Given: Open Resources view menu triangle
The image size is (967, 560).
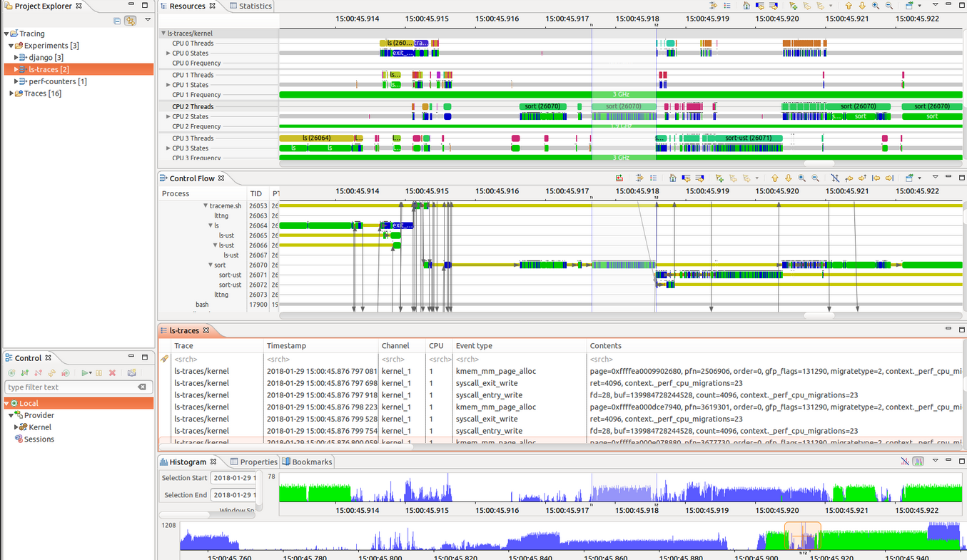Looking at the screenshot, I should tap(936, 4).
